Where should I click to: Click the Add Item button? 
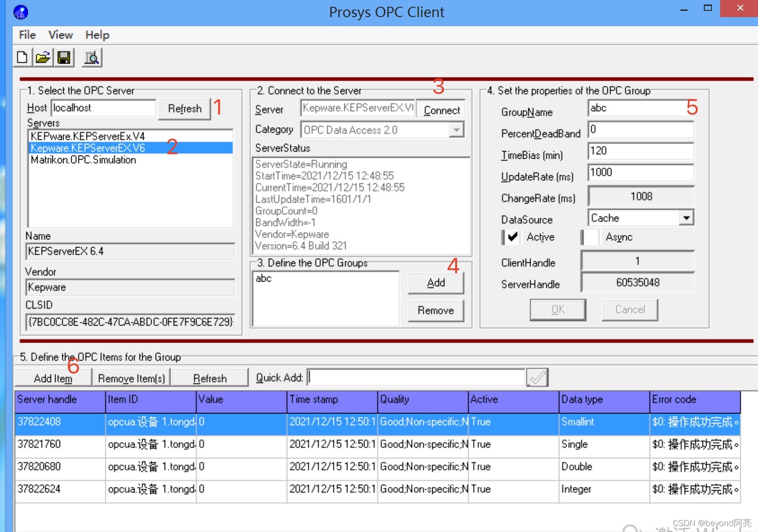(x=53, y=378)
